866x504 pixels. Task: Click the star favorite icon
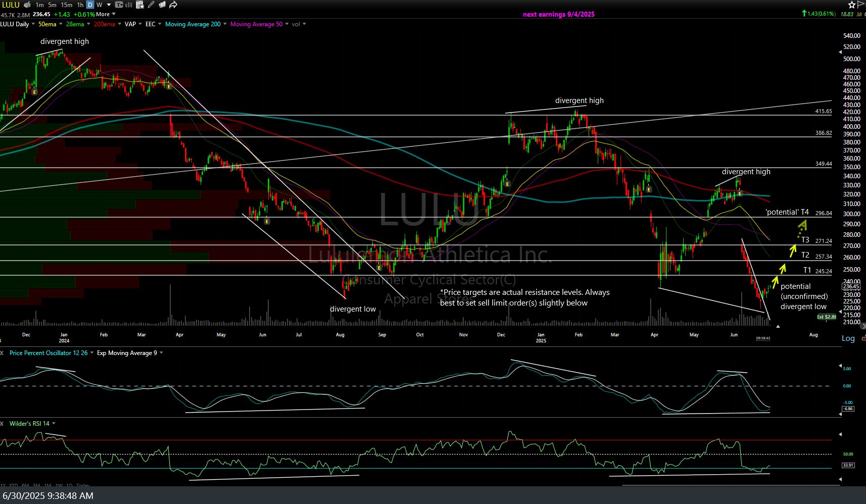tap(851, 5)
